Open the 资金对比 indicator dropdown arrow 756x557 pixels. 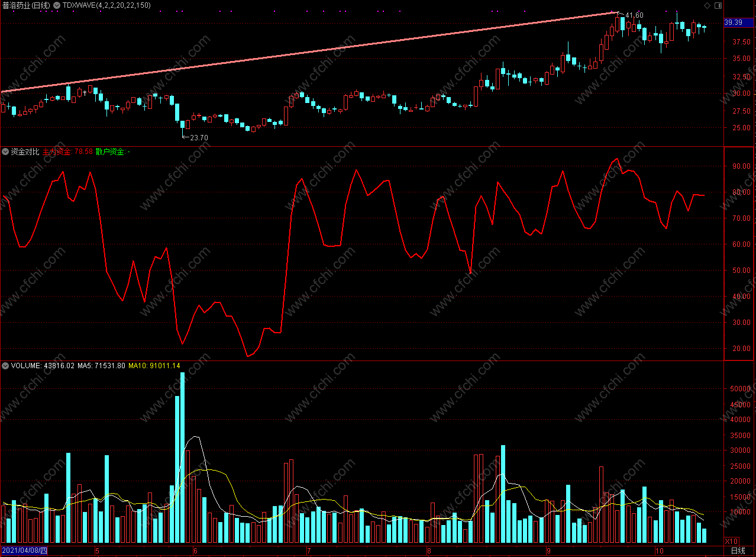(x=5, y=152)
